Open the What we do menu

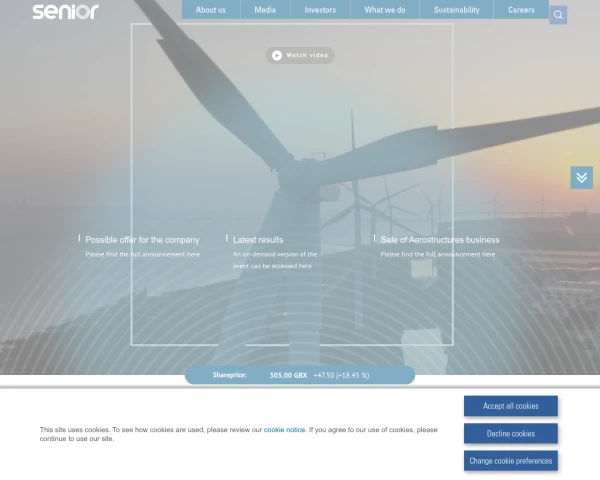[x=385, y=10]
